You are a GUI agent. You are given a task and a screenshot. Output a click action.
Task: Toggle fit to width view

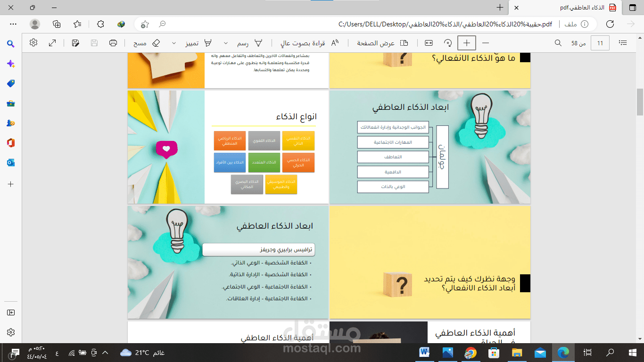[429, 43]
